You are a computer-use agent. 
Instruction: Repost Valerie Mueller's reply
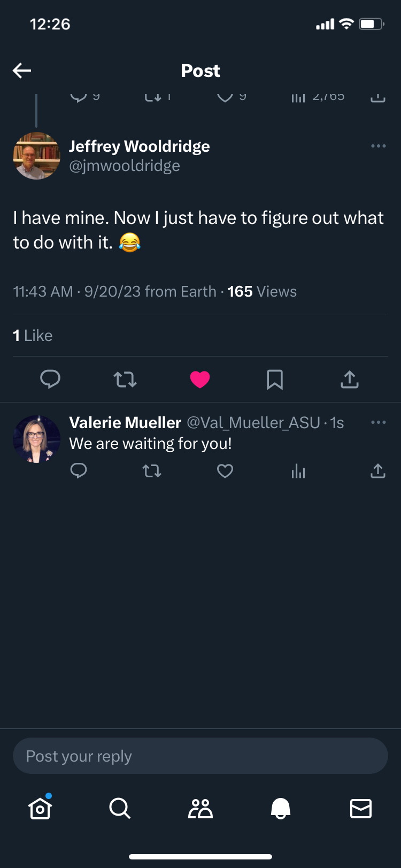point(152,471)
